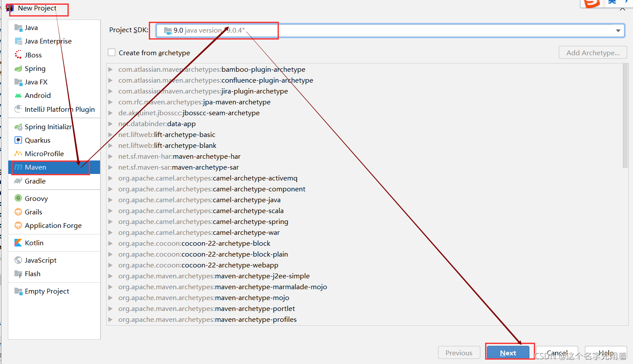Screen dimensions: 633x364
Task: Select the Maven icon in sidebar
Action: coord(18,167)
